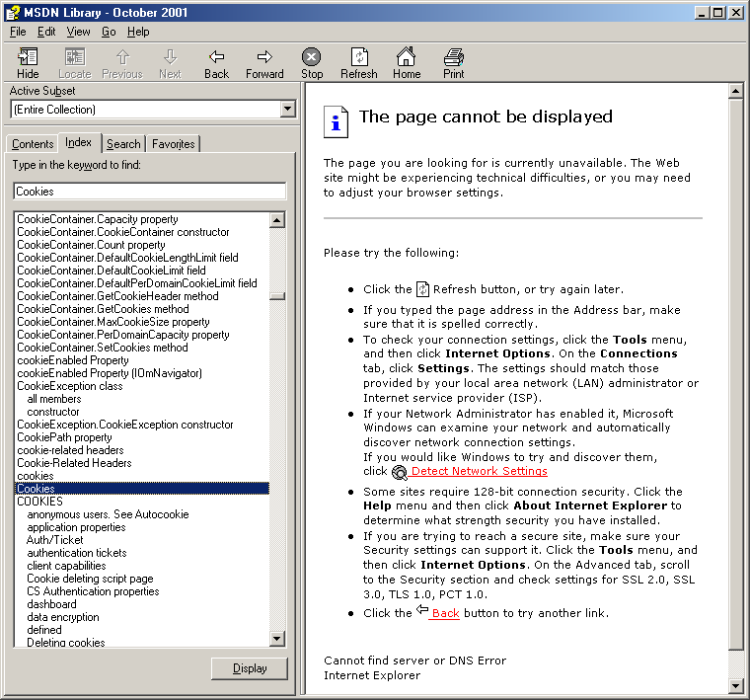Image resolution: width=750 pixels, height=700 pixels.
Task: Click the Next arrow icon
Action: (x=171, y=57)
